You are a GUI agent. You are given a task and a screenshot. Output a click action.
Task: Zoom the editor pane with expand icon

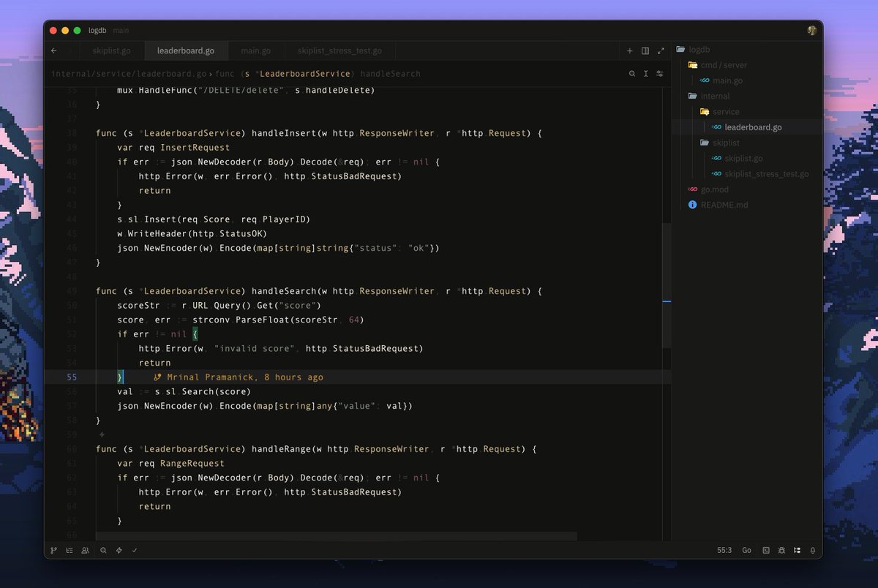pyautogui.click(x=661, y=51)
